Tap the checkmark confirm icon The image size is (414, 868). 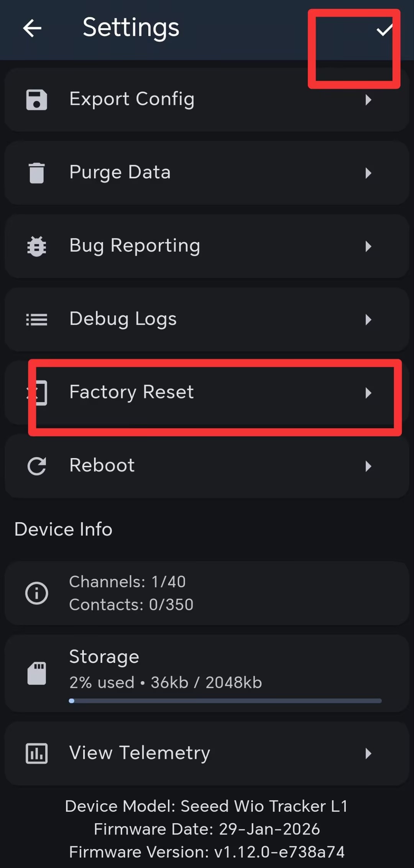(x=384, y=29)
